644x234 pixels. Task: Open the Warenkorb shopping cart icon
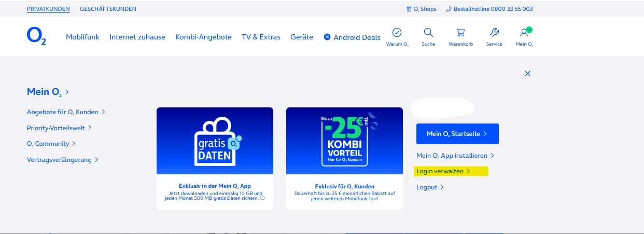tap(460, 33)
